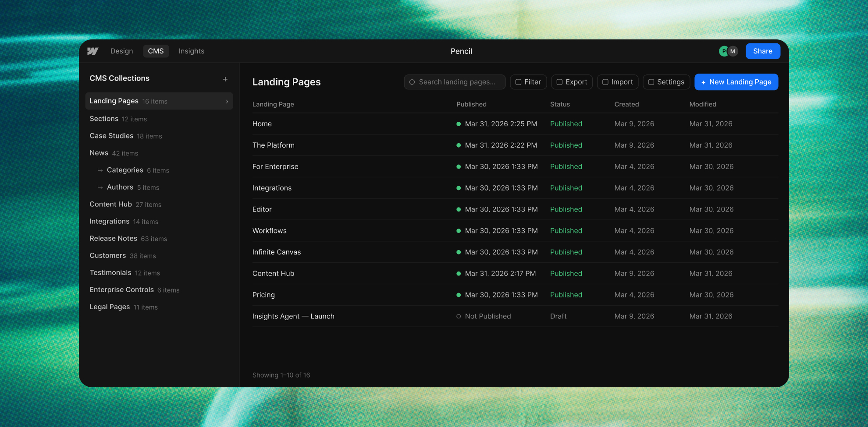Image resolution: width=868 pixels, height=427 pixels.
Task: Click the Authors sub-collection arrow icon
Action: 100,187
